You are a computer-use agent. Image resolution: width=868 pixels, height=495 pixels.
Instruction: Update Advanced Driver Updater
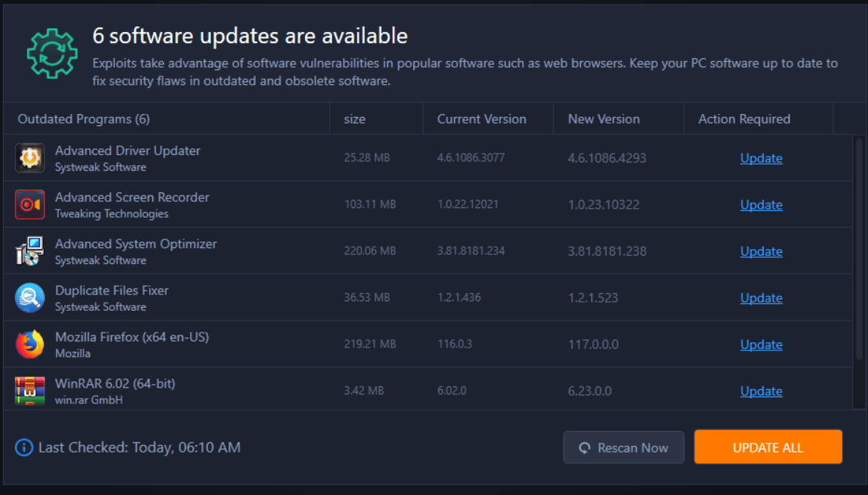click(761, 158)
